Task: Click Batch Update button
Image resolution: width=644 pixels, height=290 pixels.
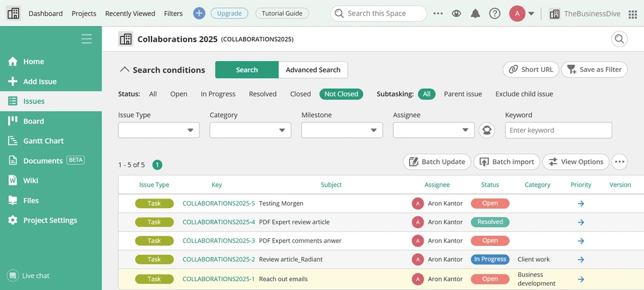Action: point(437,161)
